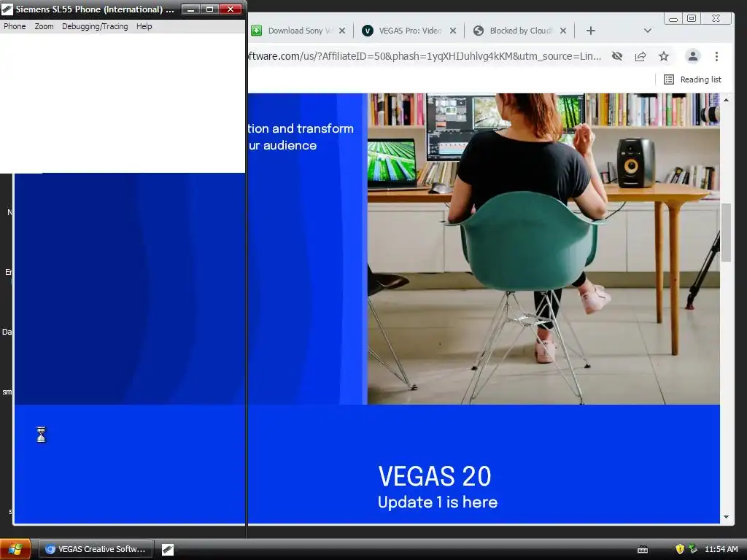Expand the tab search chevron
The width and height of the screenshot is (747, 560).
point(648,31)
